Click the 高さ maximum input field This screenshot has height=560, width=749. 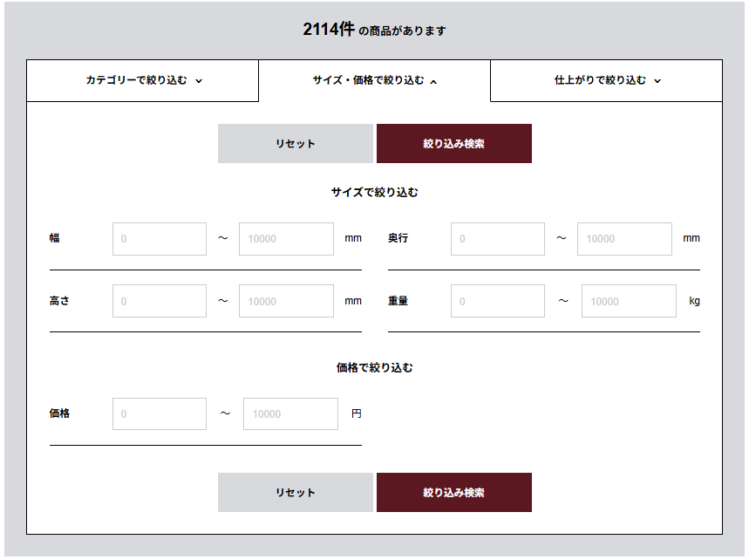tap(286, 302)
